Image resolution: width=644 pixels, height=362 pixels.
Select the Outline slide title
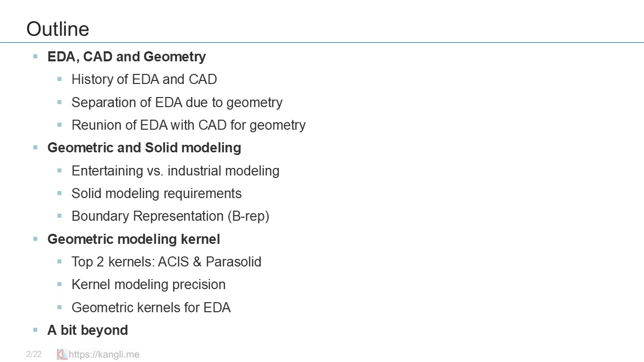(x=58, y=29)
